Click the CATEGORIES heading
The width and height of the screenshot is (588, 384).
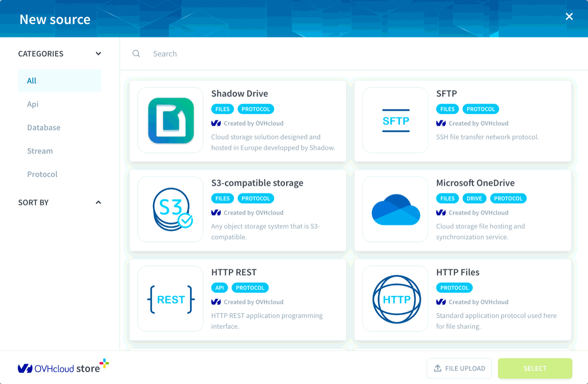click(x=41, y=54)
